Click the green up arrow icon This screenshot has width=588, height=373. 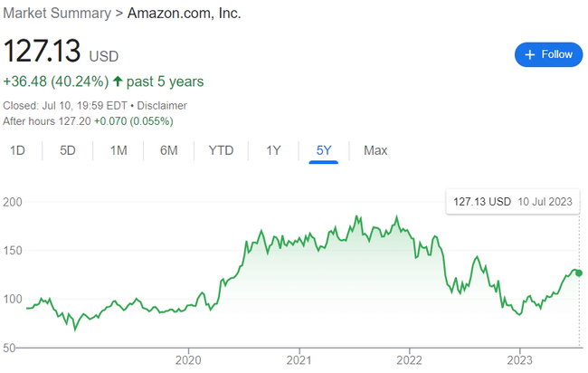point(118,81)
